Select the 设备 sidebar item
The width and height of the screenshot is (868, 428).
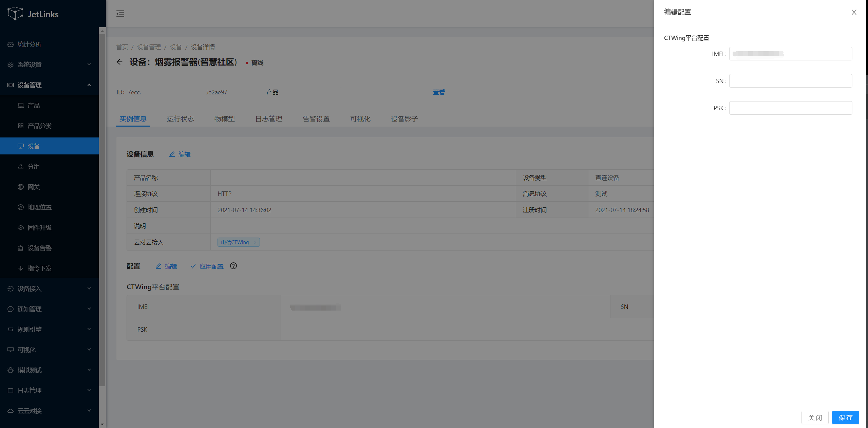pos(49,146)
